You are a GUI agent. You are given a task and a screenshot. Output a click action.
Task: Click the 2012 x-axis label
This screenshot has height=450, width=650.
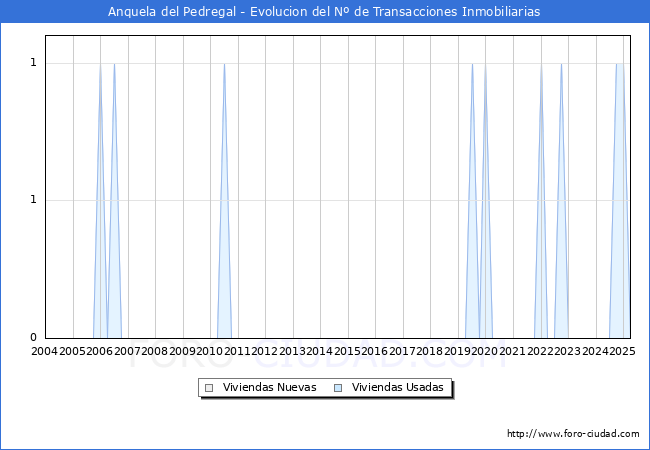click(x=264, y=351)
